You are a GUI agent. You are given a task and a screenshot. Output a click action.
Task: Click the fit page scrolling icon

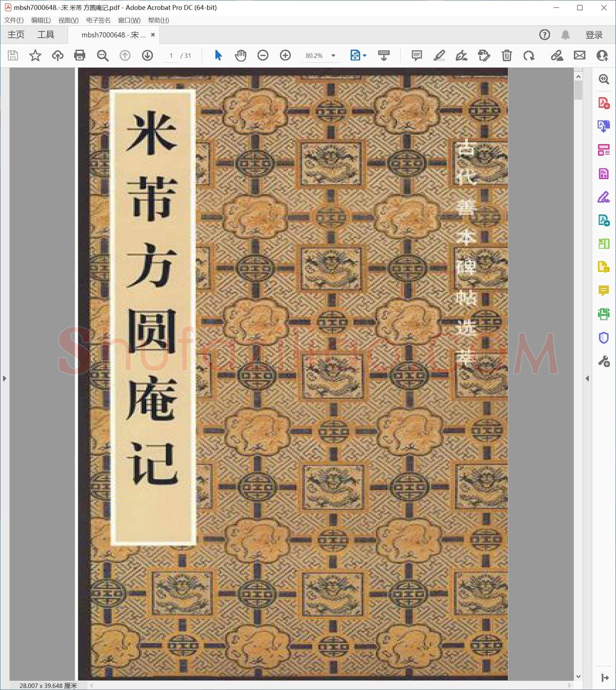(x=355, y=55)
